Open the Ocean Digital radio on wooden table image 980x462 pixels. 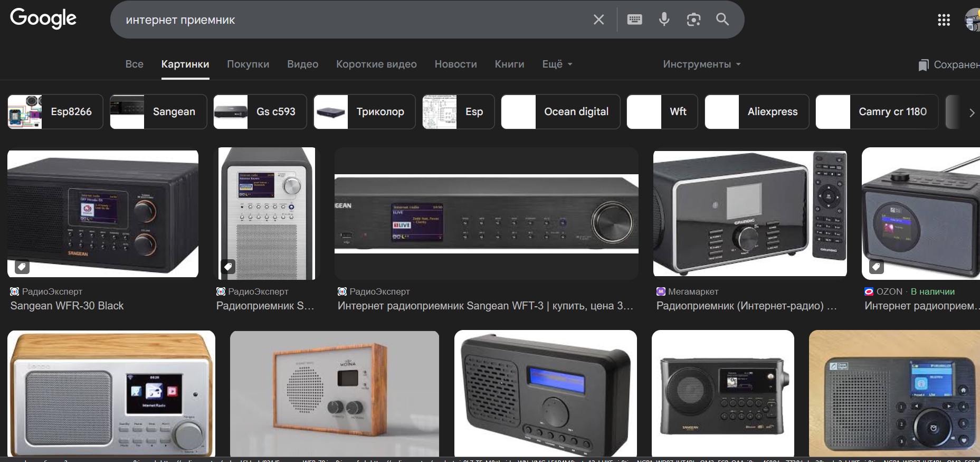pyautogui.click(x=895, y=393)
